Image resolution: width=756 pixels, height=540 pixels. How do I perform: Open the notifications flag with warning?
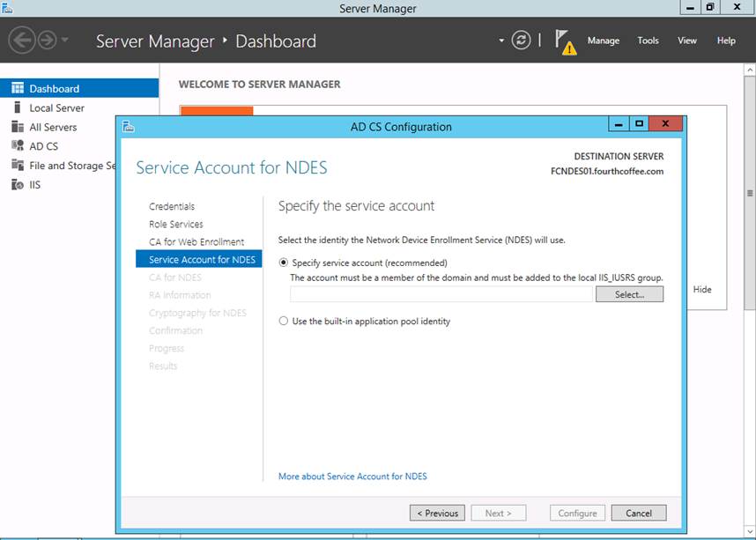pyautogui.click(x=565, y=41)
